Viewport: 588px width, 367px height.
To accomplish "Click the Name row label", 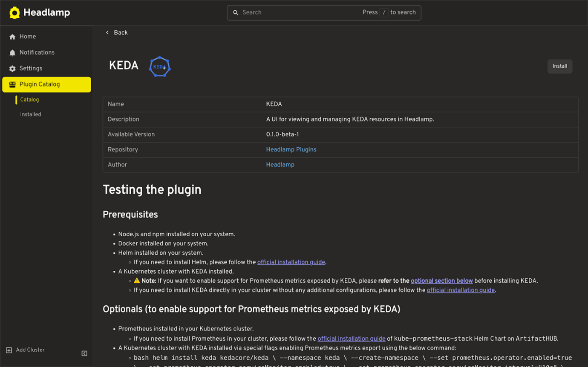I will coord(116,104).
